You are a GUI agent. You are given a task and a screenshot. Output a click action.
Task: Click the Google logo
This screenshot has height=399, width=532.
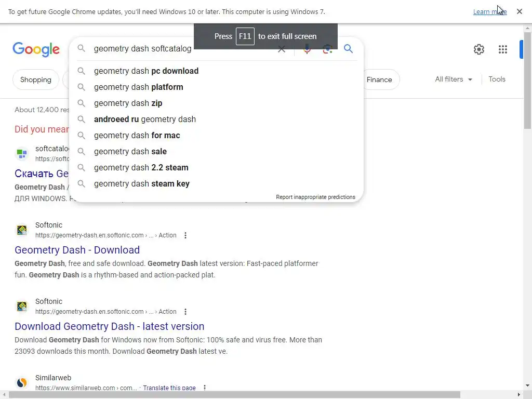(36, 49)
